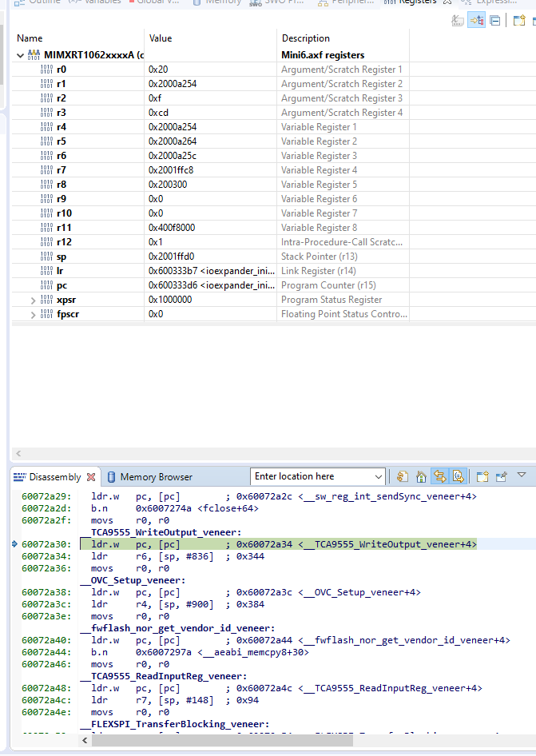Click the r5 register icon
This screenshot has width=536, height=756.
coord(47,141)
